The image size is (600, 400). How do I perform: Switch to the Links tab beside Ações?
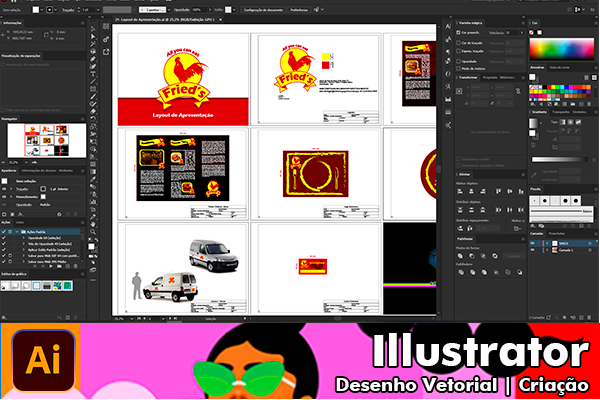tap(20, 222)
